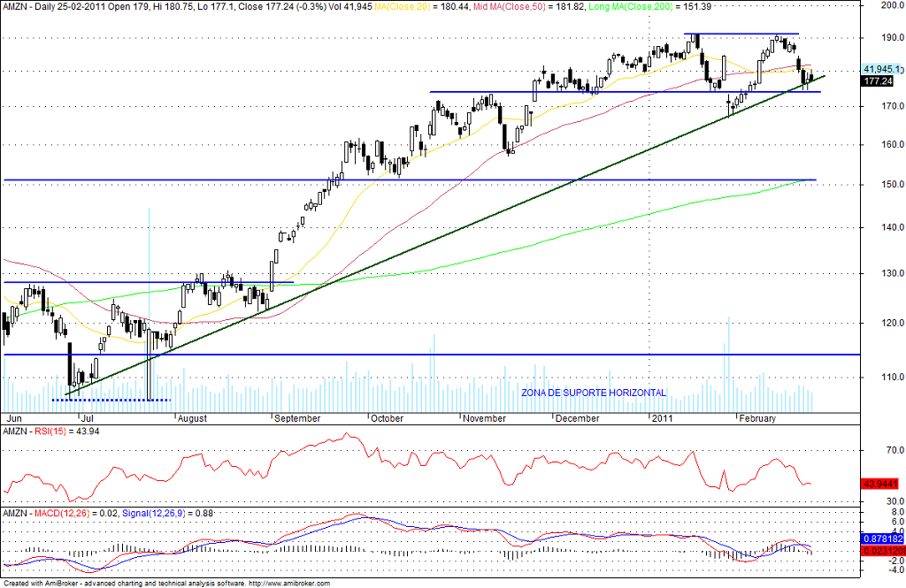The height and width of the screenshot is (588, 906).
Task: Click the black 177.24 closing price tag
Action: [x=878, y=81]
